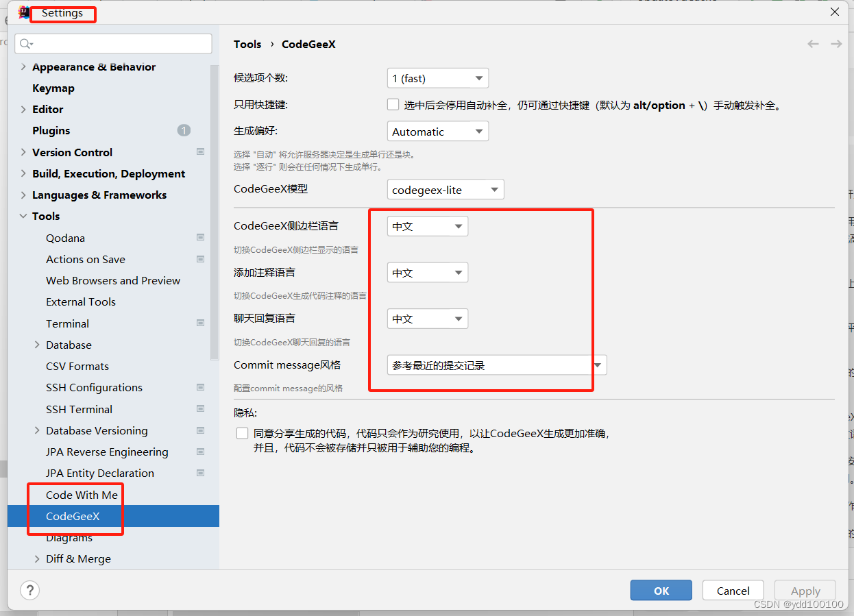The image size is (854, 616).
Task: Click the help question mark icon
Action: [29, 590]
